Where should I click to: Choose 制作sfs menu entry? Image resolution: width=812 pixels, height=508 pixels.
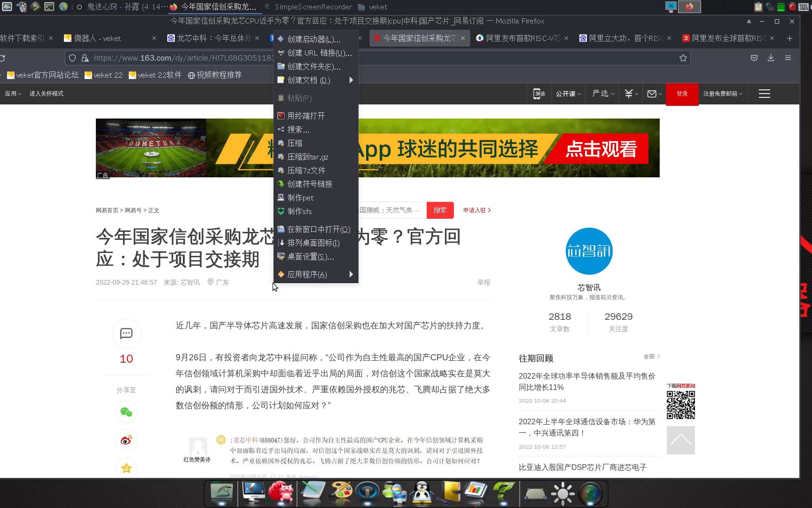tap(316, 211)
